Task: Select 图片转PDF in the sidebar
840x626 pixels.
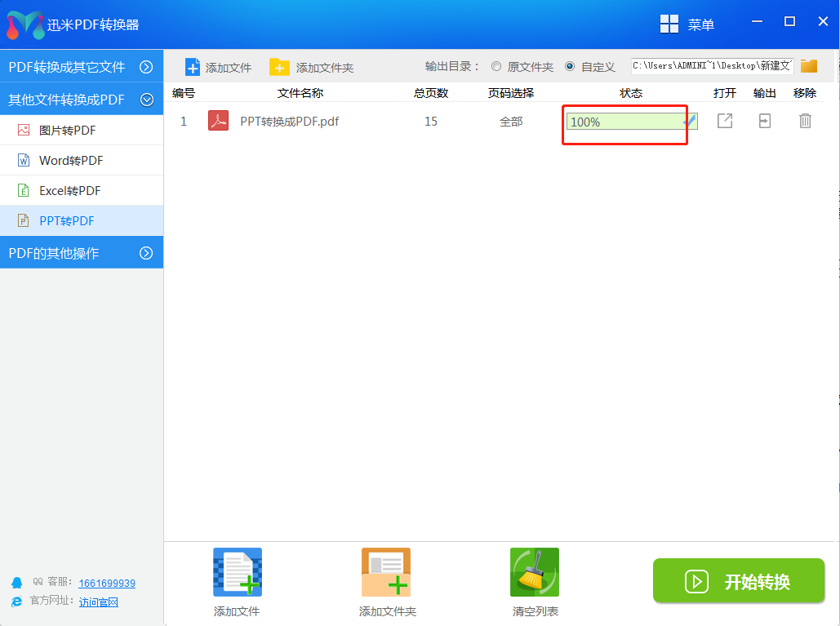Action: 68,130
